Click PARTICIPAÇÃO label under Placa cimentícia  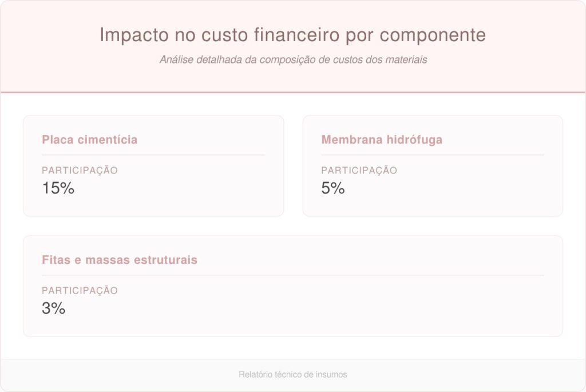click(x=80, y=171)
